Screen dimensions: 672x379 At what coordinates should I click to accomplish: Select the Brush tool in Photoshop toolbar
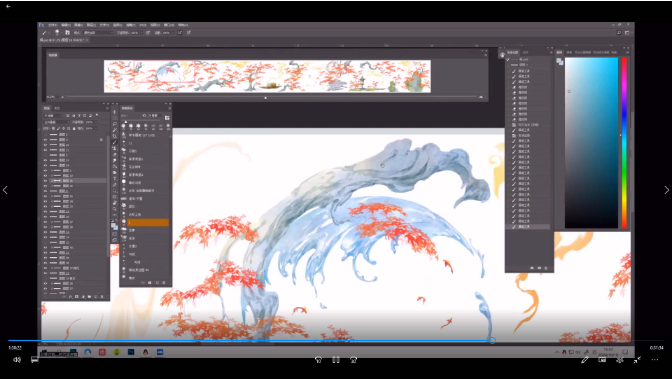115,142
